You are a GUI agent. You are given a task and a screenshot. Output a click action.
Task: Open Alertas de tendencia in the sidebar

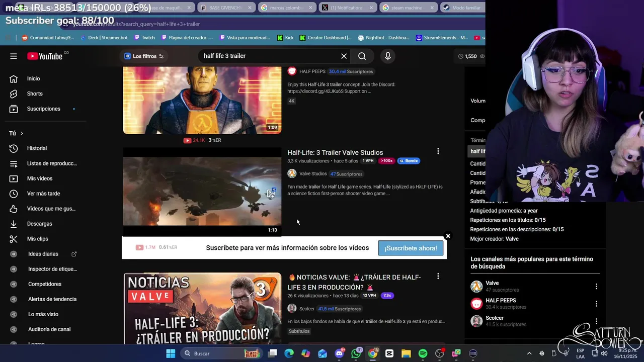point(52,299)
